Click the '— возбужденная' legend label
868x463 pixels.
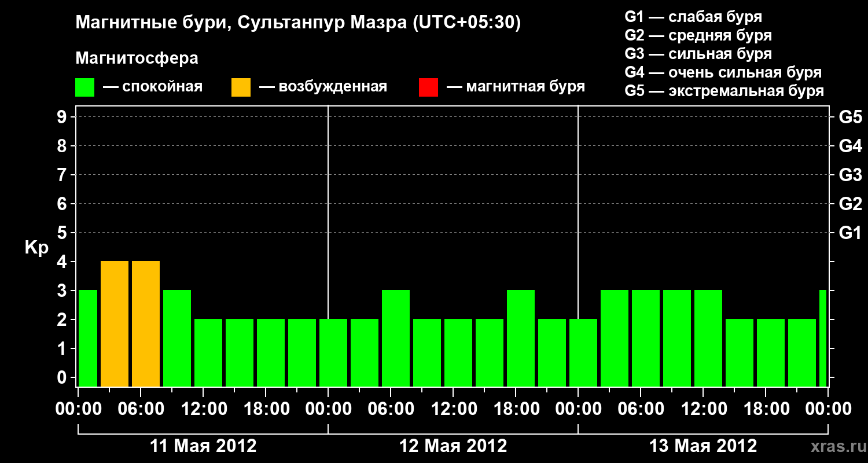click(323, 87)
